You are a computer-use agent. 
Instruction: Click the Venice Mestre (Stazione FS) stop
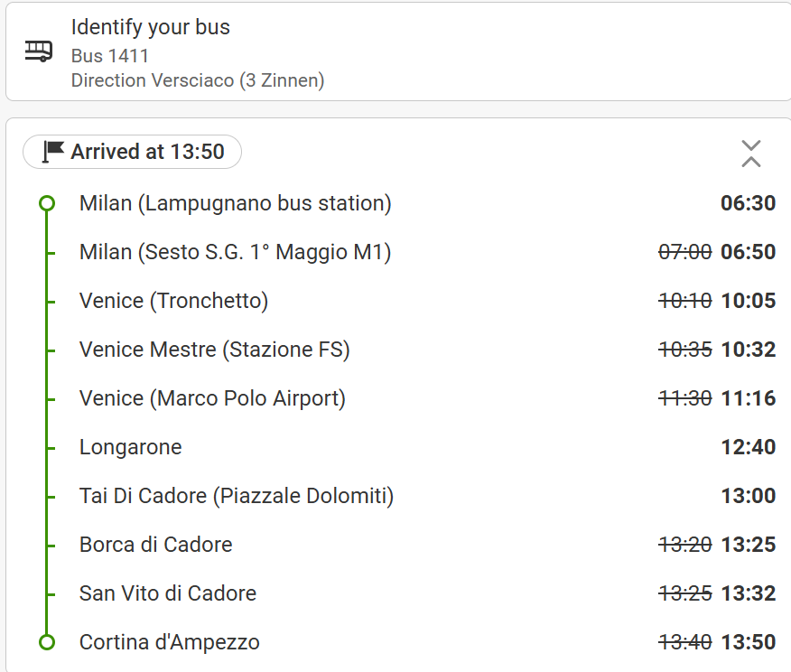214,350
